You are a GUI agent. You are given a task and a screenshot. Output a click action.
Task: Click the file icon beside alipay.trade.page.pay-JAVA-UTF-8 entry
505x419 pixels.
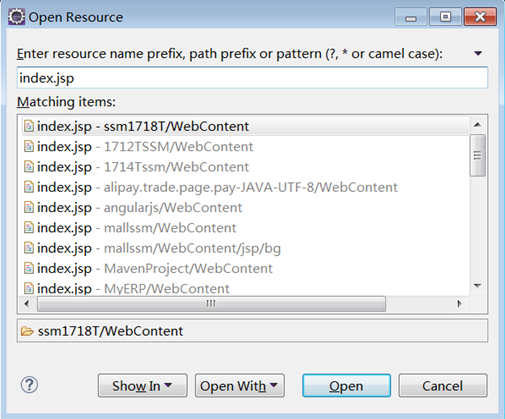[29, 187]
